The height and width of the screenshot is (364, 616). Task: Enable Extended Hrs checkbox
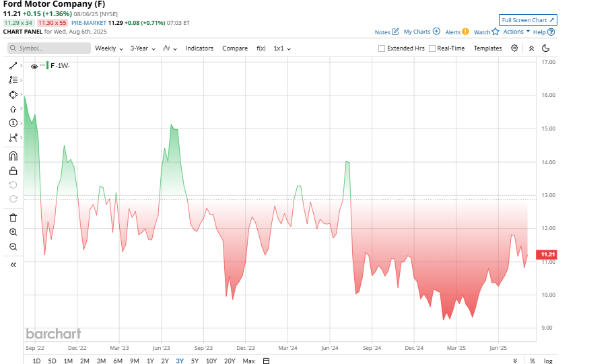coord(382,48)
